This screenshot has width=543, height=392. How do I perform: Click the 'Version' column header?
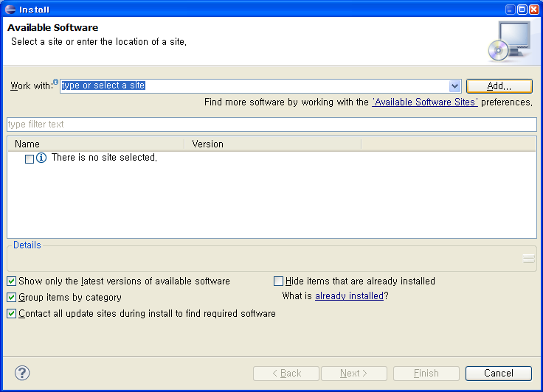point(273,144)
